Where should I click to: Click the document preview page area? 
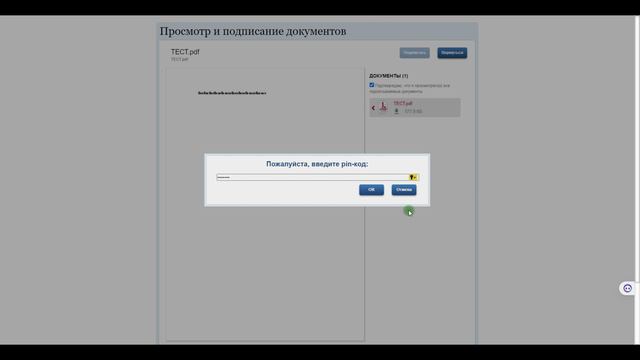(265, 204)
